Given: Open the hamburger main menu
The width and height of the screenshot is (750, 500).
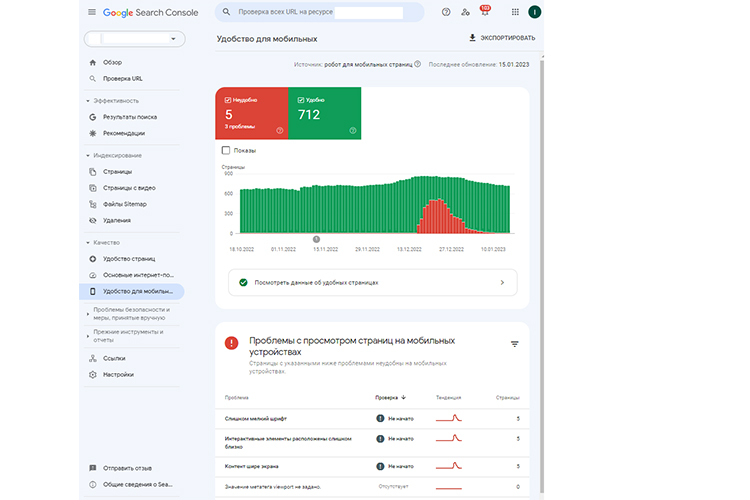Looking at the screenshot, I should point(92,12).
